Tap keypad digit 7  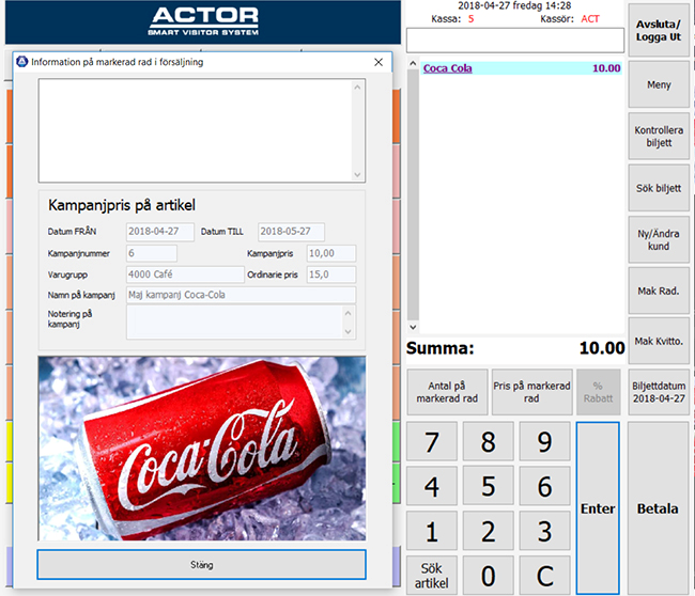tap(432, 441)
